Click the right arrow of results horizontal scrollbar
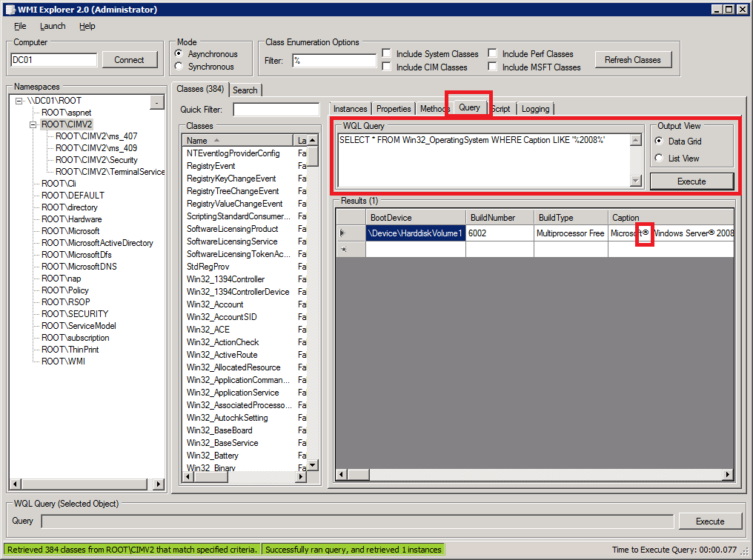The image size is (753, 560). coord(727,475)
